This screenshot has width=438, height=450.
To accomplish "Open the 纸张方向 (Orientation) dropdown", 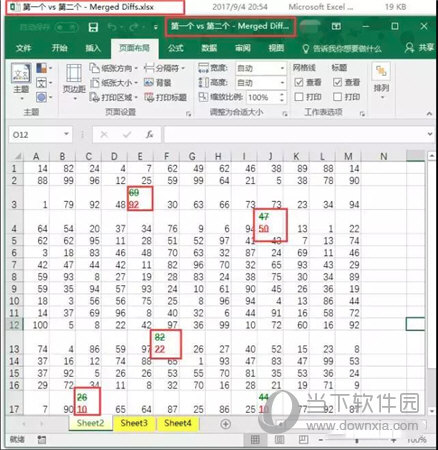I will (x=113, y=68).
